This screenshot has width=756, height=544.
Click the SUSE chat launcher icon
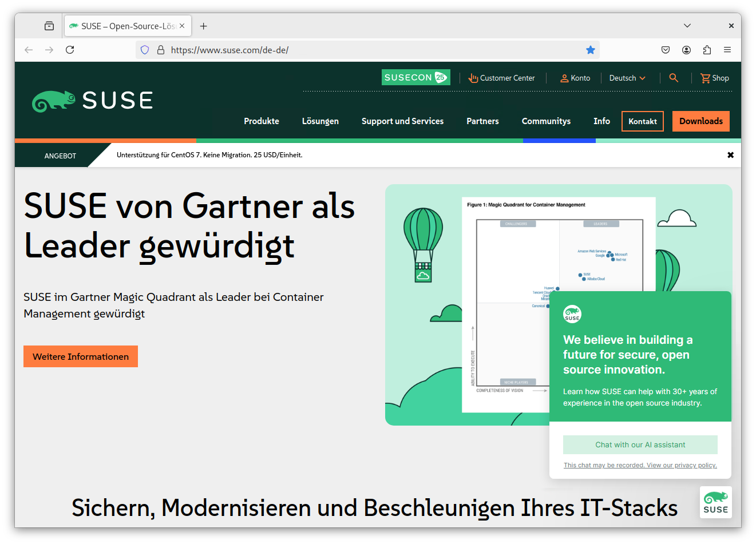(716, 502)
